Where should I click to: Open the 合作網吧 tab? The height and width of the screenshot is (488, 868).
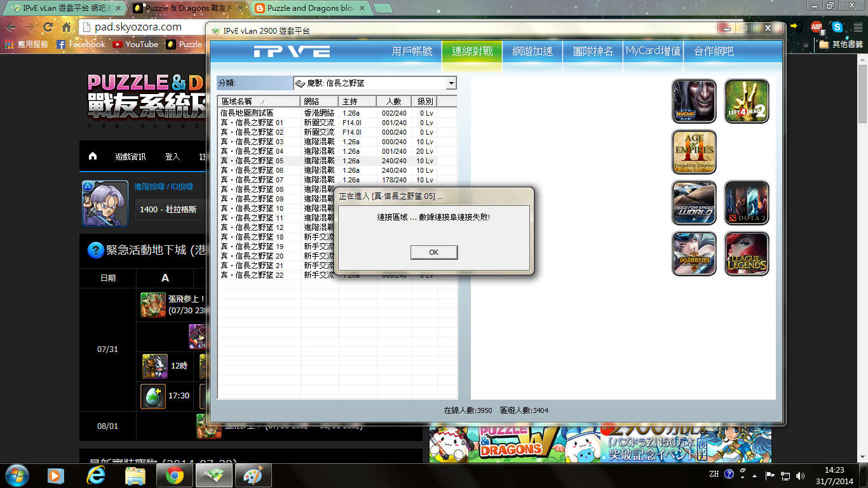(714, 51)
